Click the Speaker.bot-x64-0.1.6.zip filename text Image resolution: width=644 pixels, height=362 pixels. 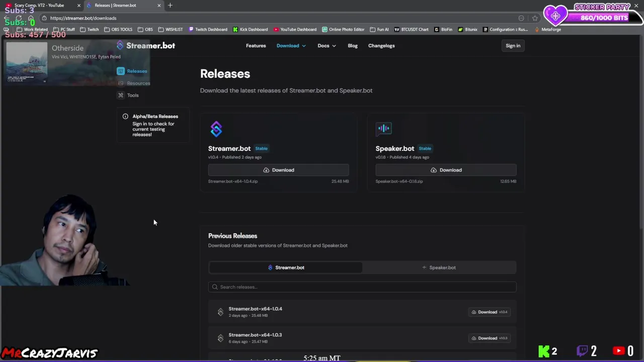tap(399, 182)
